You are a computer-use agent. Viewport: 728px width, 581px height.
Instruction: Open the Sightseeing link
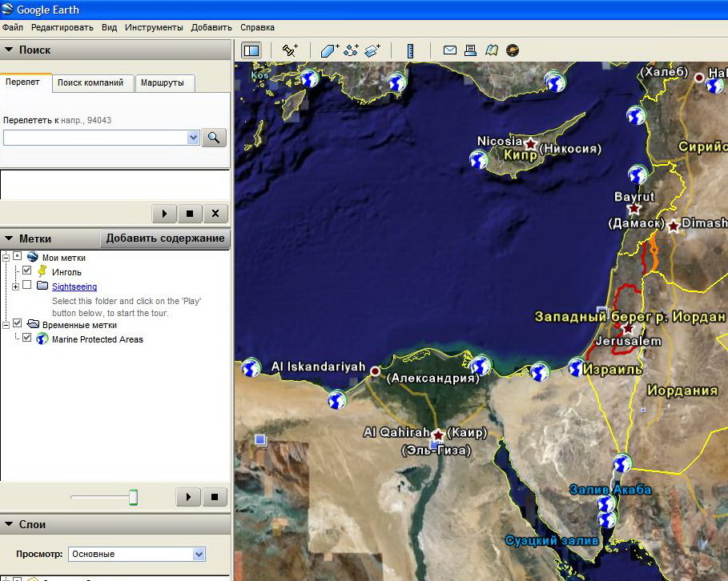click(74, 286)
